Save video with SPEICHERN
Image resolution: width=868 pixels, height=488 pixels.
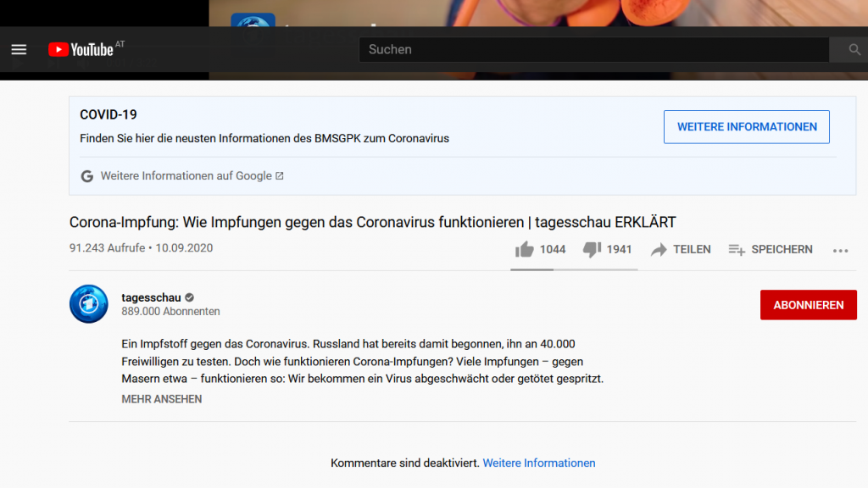coord(770,250)
